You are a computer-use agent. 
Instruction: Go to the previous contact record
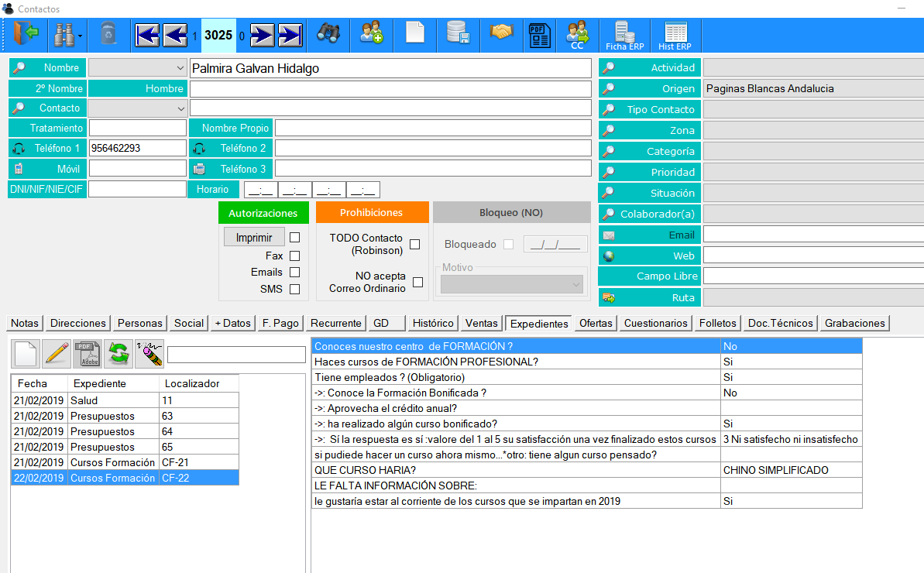point(175,36)
